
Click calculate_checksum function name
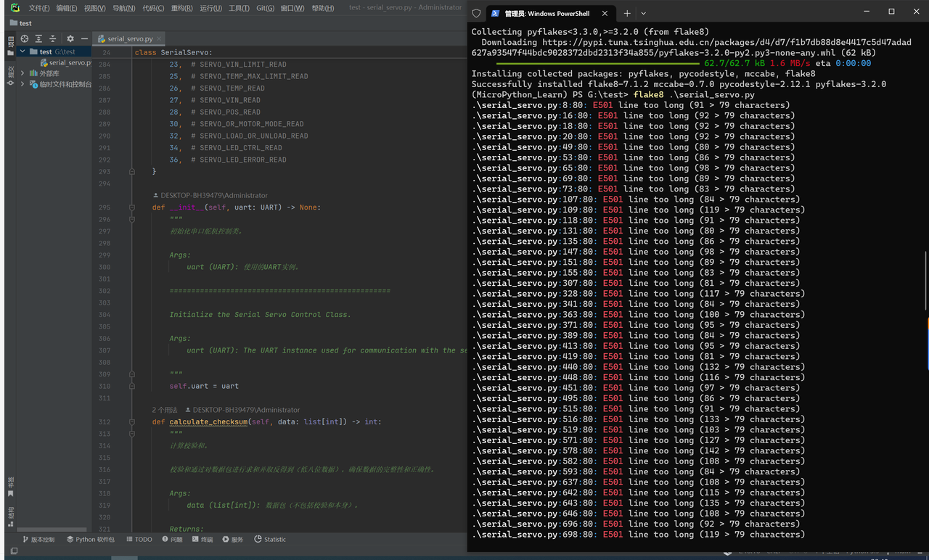(x=208, y=422)
